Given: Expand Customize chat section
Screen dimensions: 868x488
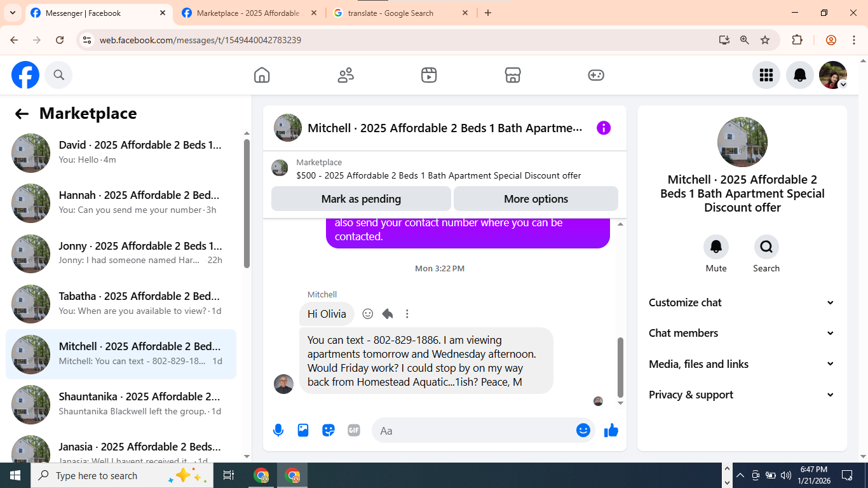Looking at the screenshot, I should pos(741,302).
